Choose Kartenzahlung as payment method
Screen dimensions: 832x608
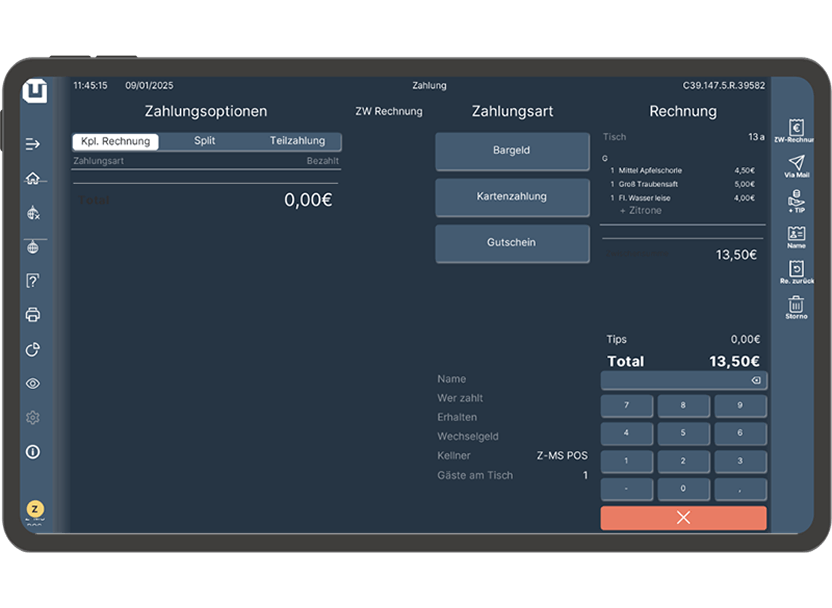coord(512,197)
